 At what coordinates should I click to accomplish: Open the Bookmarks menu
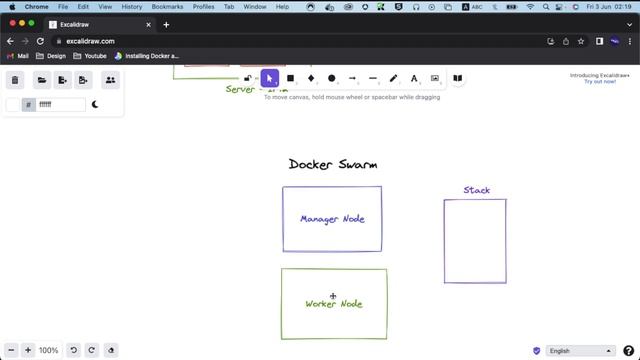167,7
